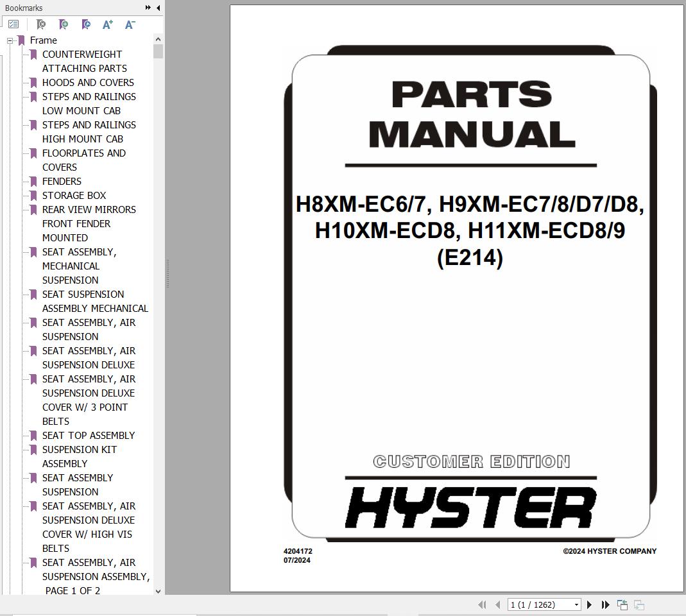686x616 pixels.
Task: Select the COUNTERWEIGHT bookmark
Action: coord(81,54)
